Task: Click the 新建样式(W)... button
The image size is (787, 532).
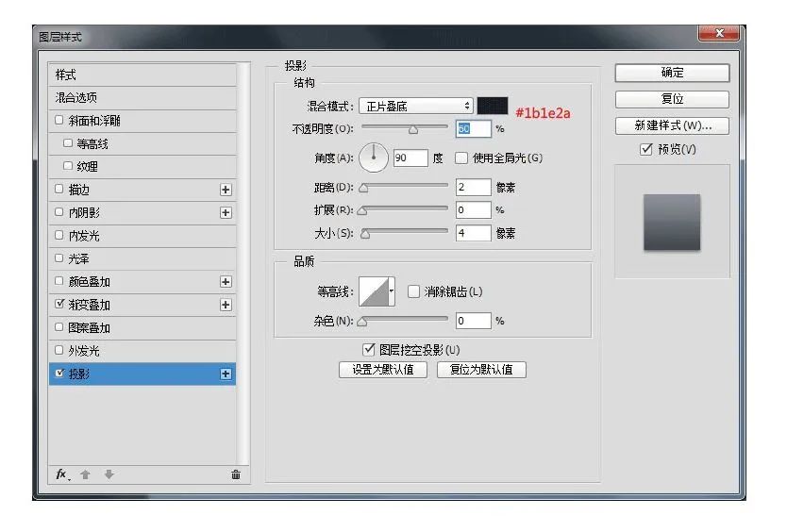Action: point(672,125)
